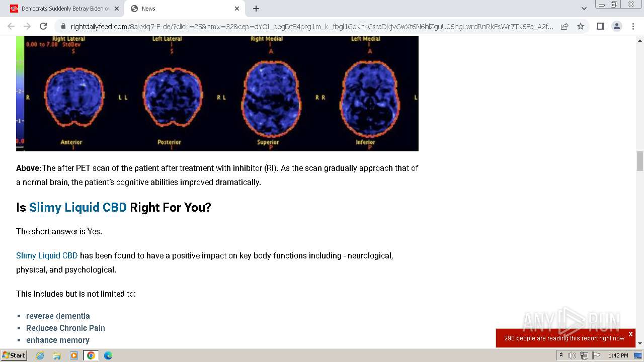Select the 'News' tab

pyautogui.click(x=185, y=9)
